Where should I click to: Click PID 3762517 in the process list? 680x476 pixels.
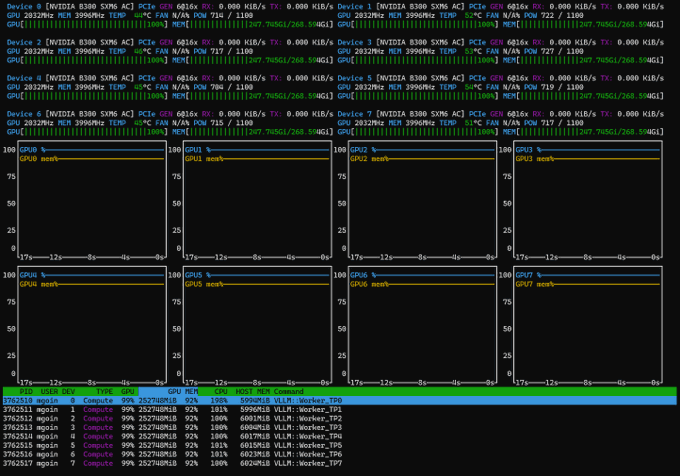[x=18, y=463]
